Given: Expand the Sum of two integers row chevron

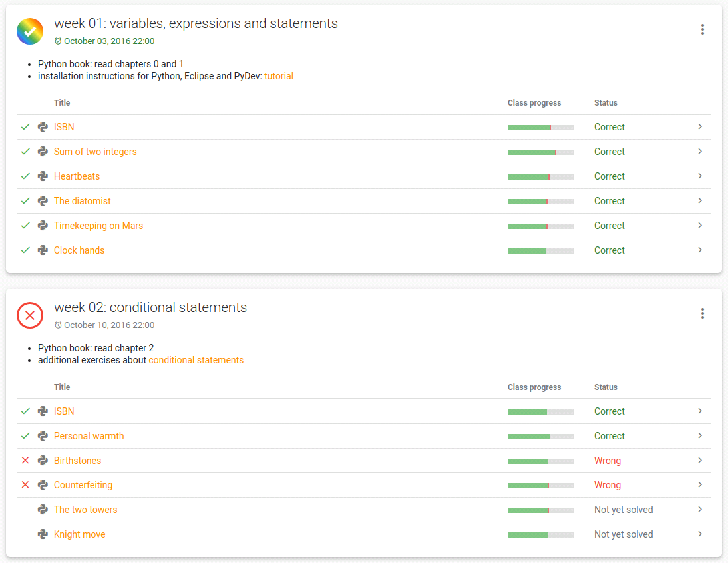Looking at the screenshot, I should click(x=700, y=151).
